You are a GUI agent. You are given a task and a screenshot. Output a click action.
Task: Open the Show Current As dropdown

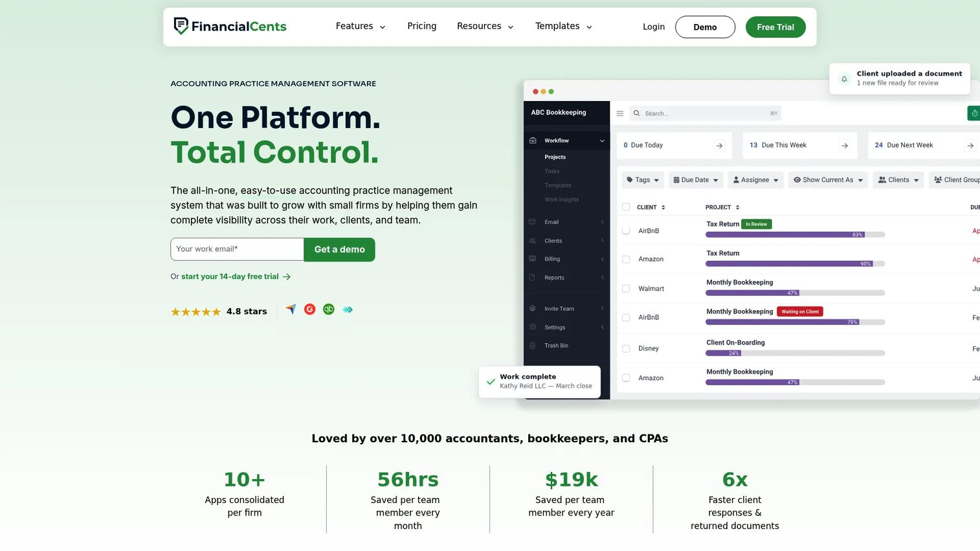click(829, 180)
